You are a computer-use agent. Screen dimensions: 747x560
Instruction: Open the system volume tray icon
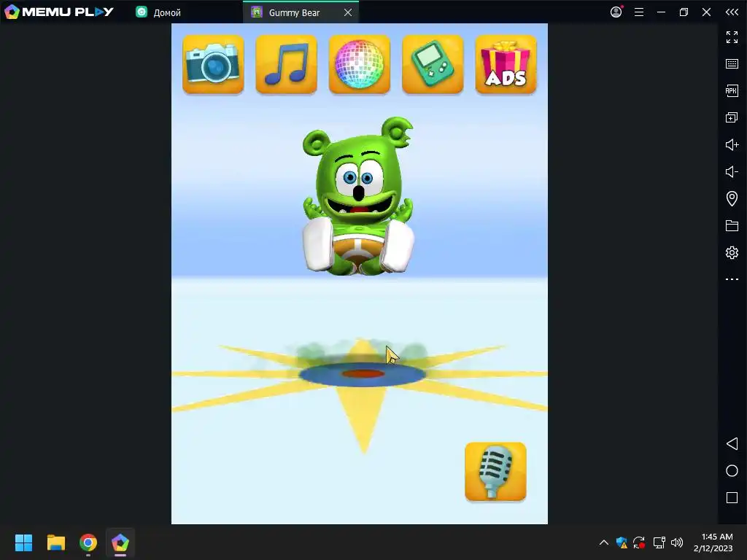pyautogui.click(x=676, y=542)
